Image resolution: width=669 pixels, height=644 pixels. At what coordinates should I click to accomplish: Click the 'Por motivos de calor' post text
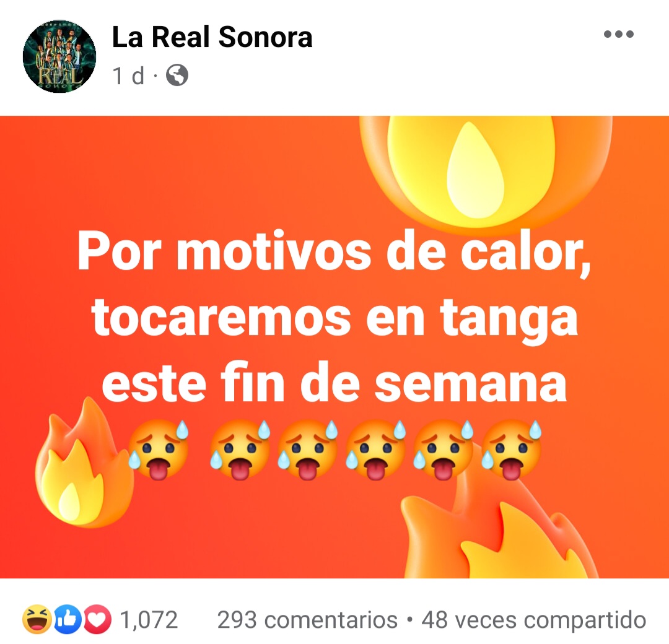(334, 251)
